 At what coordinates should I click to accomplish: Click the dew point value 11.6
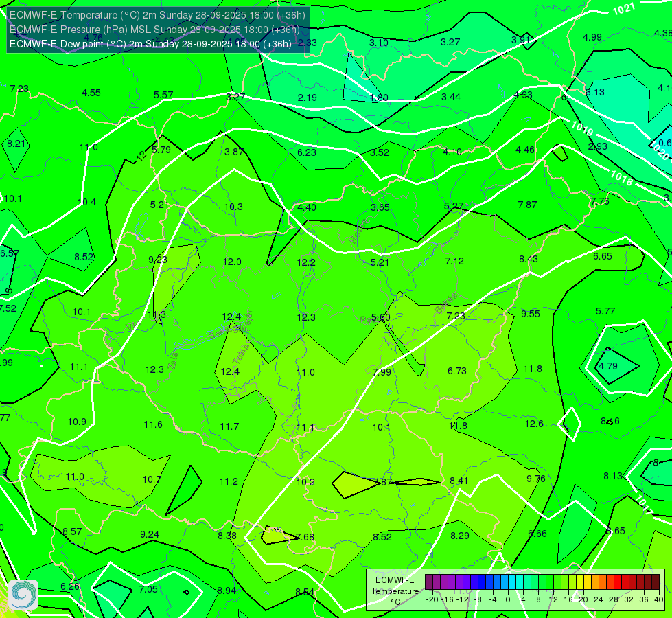point(153,424)
